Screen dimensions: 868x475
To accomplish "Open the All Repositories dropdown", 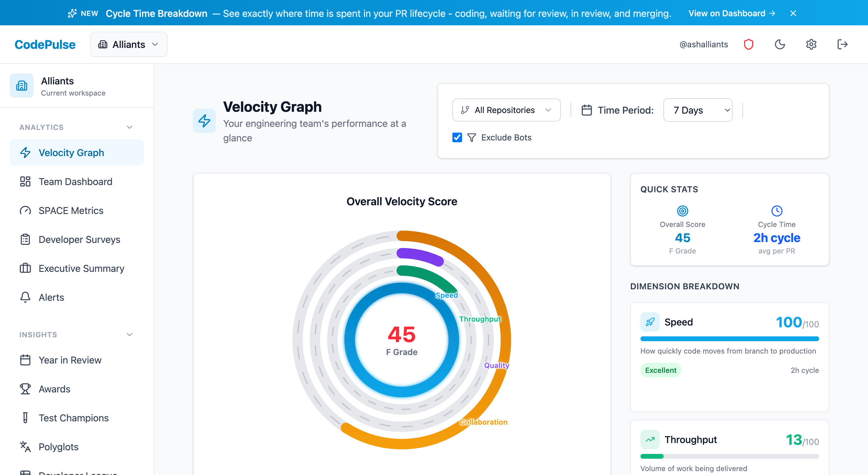I will [x=506, y=110].
